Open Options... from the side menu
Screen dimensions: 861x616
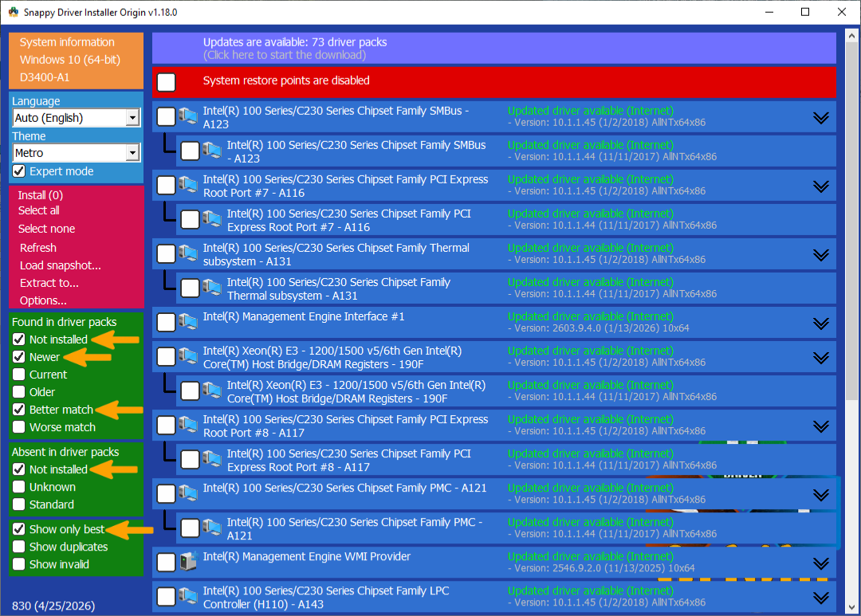(43, 300)
